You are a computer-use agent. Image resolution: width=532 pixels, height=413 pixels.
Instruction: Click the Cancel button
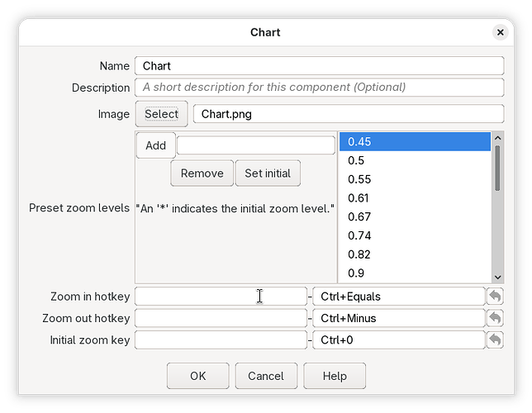tap(266, 376)
